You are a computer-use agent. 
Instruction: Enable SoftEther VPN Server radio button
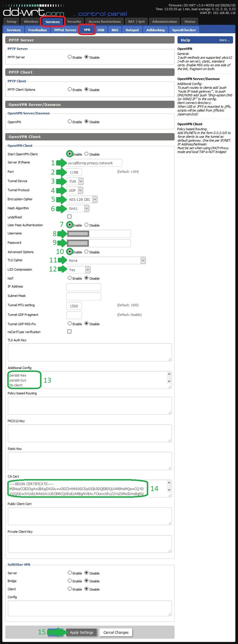coord(70,573)
